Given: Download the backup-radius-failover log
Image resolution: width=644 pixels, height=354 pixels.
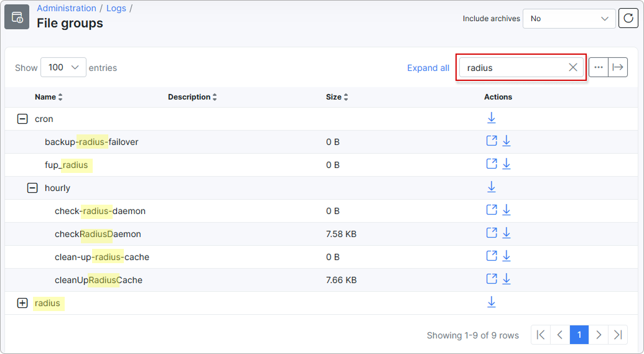Looking at the screenshot, I should tap(506, 141).
